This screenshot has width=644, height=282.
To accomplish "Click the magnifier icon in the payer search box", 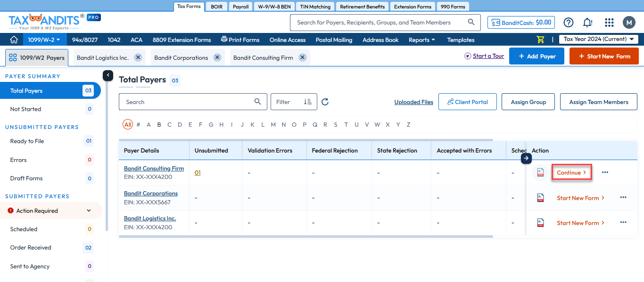I will click(x=257, y=102).
